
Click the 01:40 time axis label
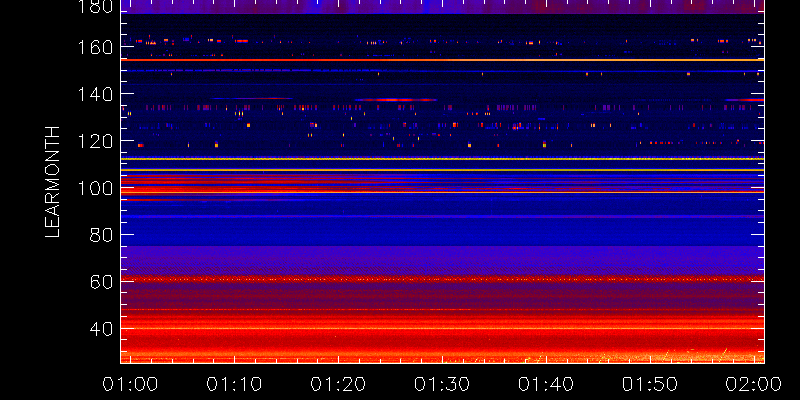pos(546,384)
